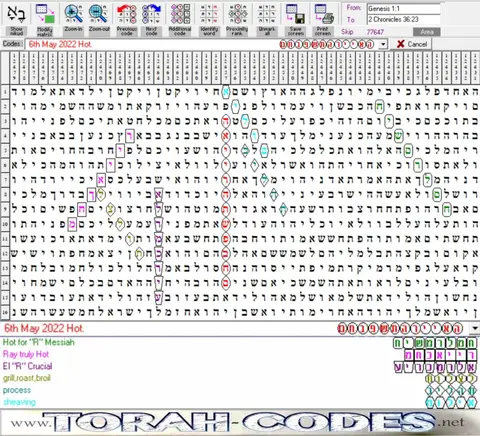This screenshot has width=480, height=436.
Task: Click the Print screen printer icon
Action: tap(324, 14)
